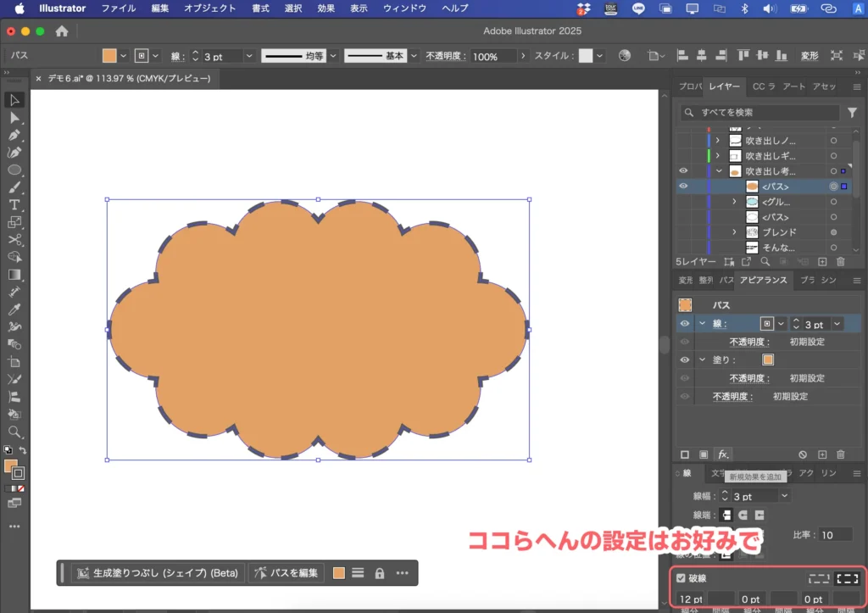Select the Gradient tool

pos(14,275)
